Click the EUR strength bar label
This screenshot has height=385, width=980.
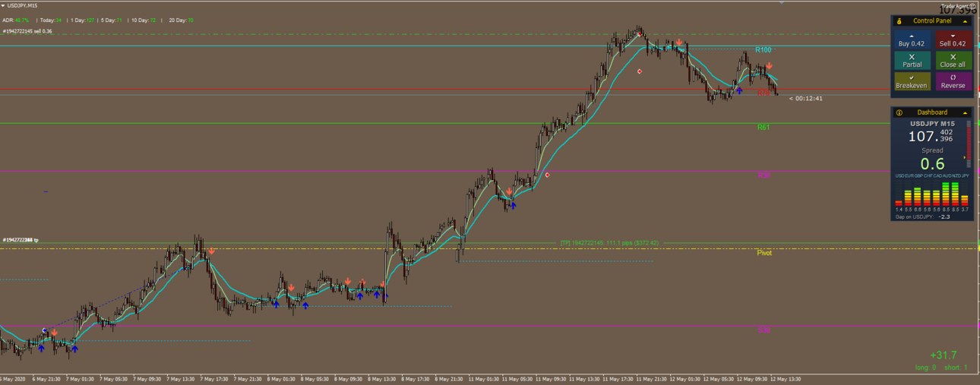909,175
